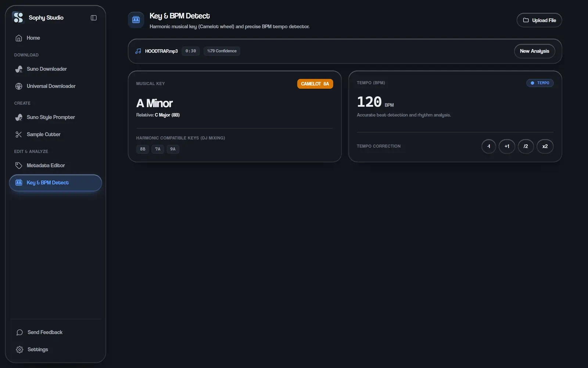Increase tempo by one BPM
Viewport: 588px width, 368px height.
coord(507,146)
